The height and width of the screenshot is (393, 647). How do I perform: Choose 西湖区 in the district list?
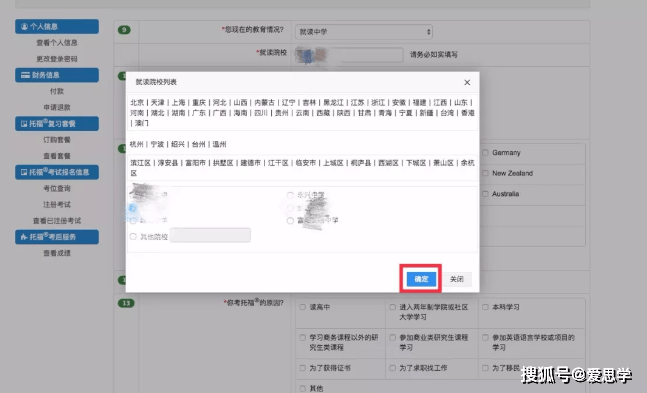coord(388,163)
